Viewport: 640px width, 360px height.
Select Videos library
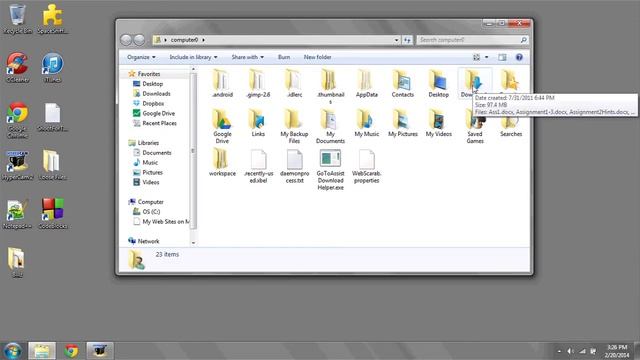(151, 182)
